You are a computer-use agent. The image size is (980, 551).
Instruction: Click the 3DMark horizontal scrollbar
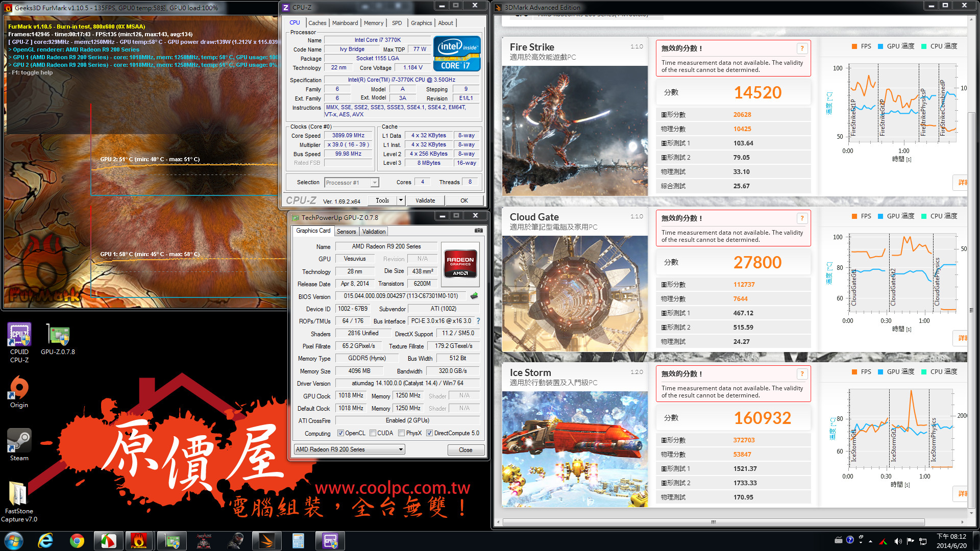tap(714, 522)
